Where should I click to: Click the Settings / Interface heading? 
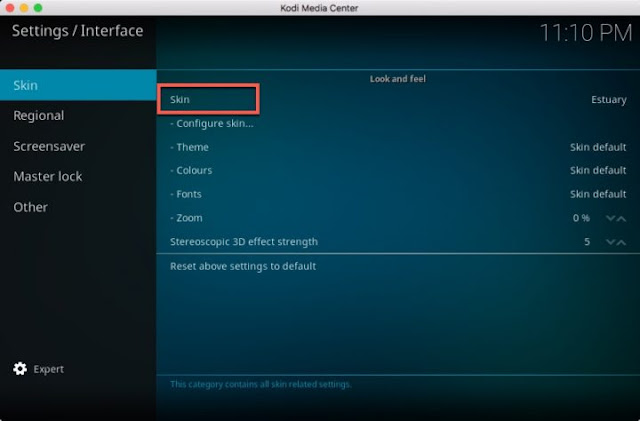coord(78,31)
